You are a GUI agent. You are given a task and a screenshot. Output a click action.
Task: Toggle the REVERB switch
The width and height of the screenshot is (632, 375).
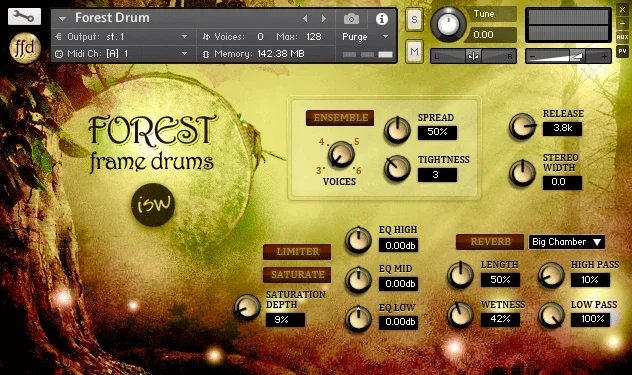490,242
